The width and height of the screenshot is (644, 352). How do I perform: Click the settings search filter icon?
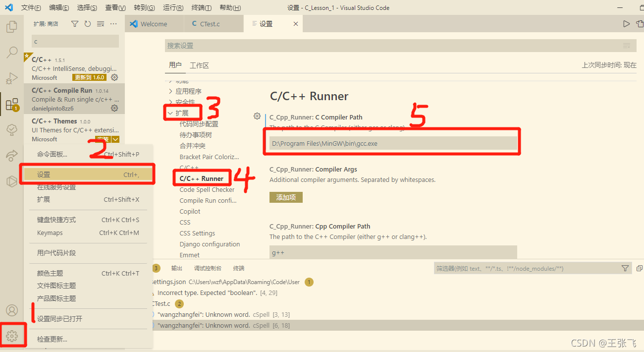tap(626, 46)
